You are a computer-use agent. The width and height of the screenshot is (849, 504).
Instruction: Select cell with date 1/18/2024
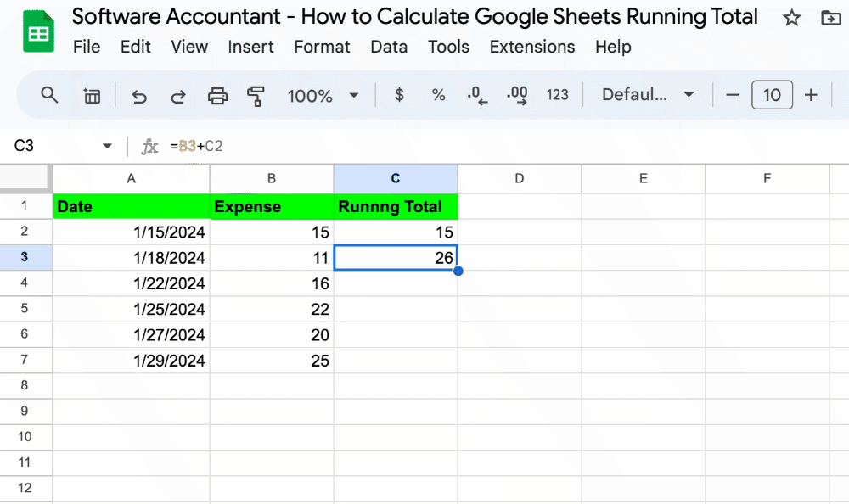(131, 258)
